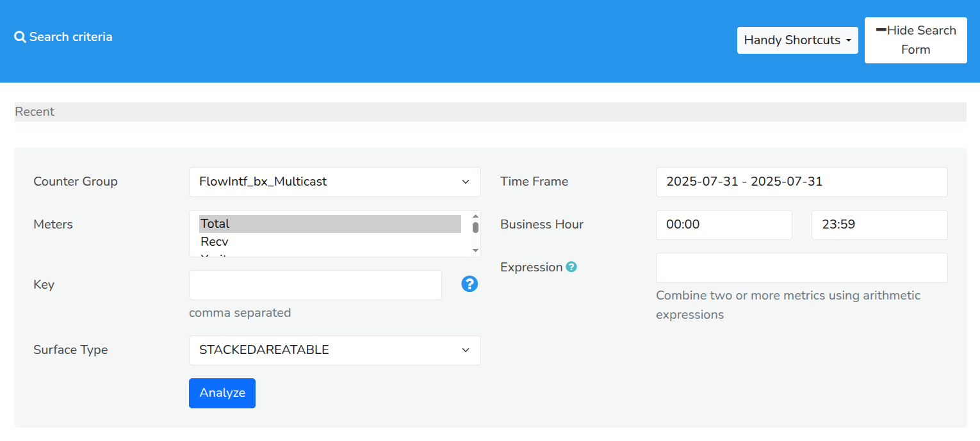Viewport: 980px width, 441px height.
Task: Select Recv in the Meters list
Action: coord(330,242)
